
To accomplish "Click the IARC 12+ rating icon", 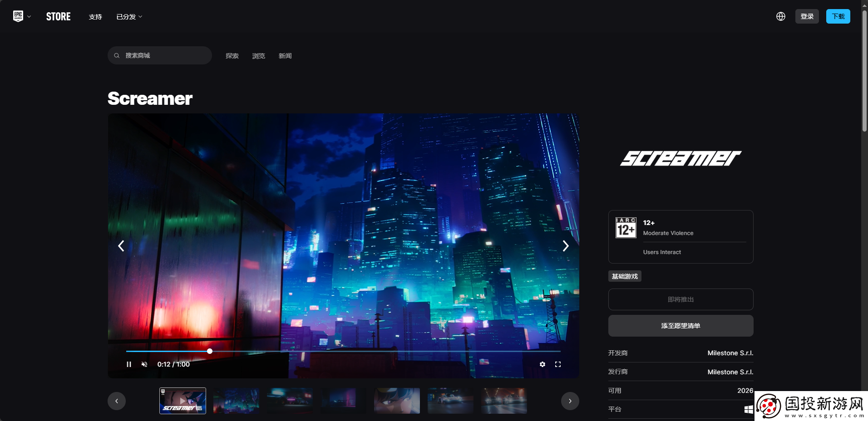I will [x=626, y=228].
